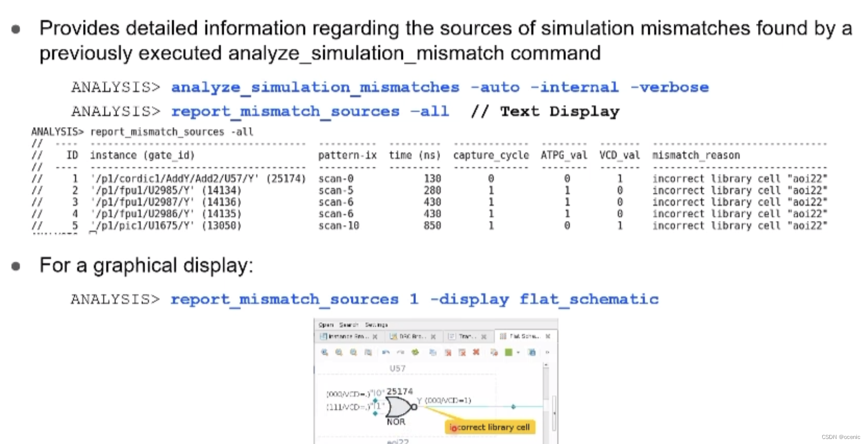
Task: Click the zoom-area icon left of undo
Action: coord(368,353)
